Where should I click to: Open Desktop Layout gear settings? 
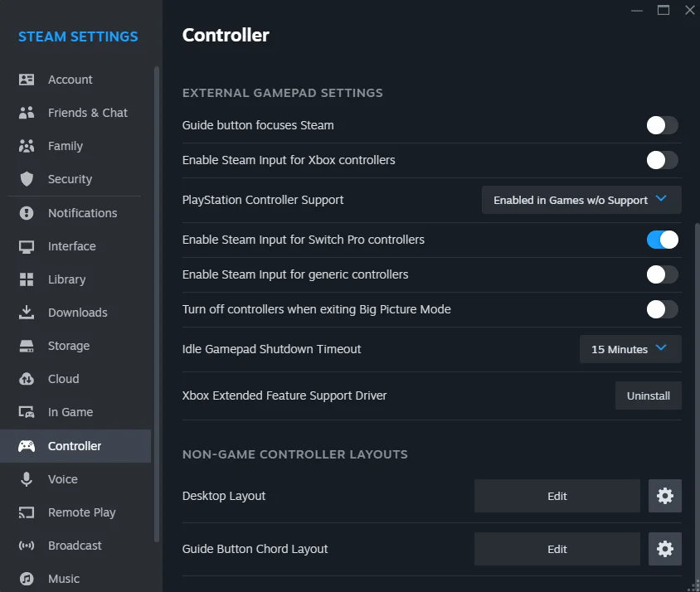664,496
